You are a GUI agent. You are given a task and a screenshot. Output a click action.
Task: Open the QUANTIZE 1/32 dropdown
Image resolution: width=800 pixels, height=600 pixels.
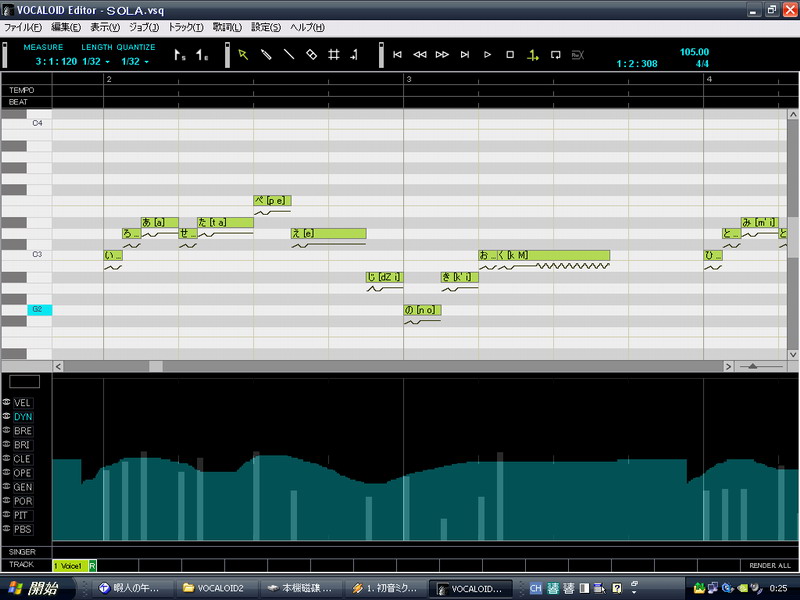[146, 62]
